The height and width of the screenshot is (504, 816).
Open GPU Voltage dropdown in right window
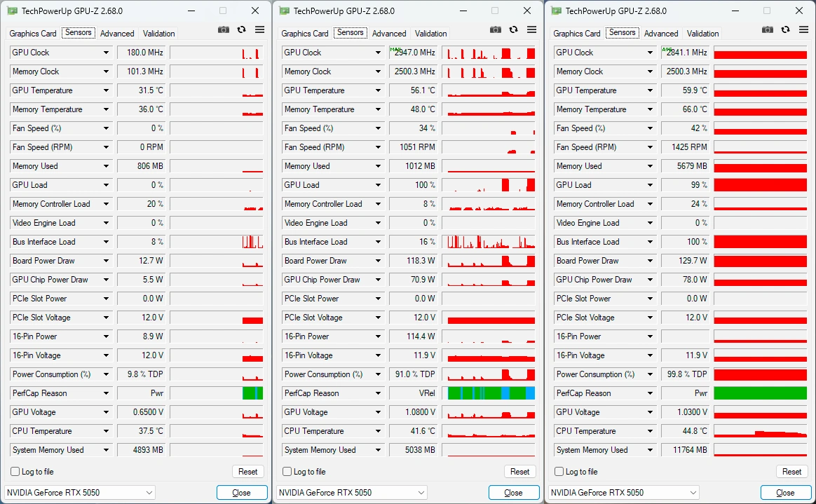(651, 412)
